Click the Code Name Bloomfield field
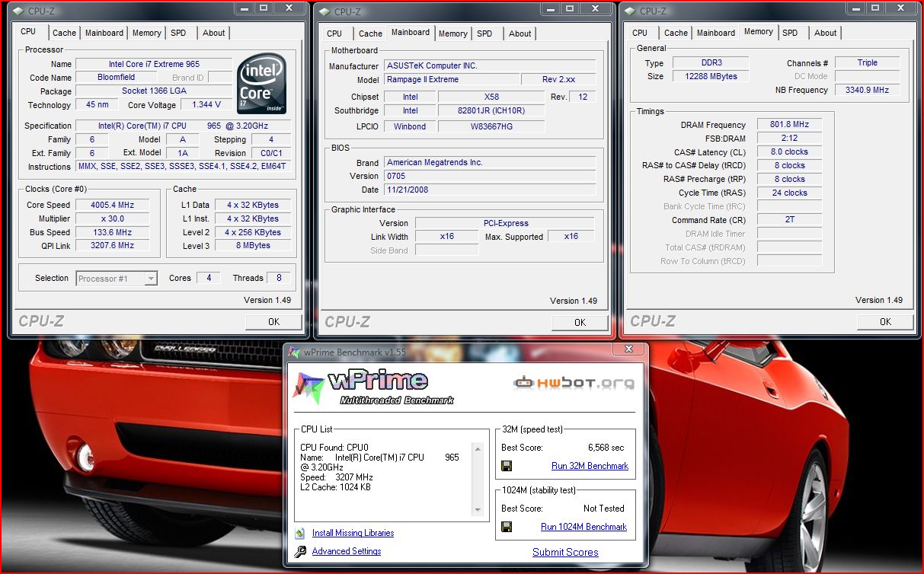 (117, 78)
